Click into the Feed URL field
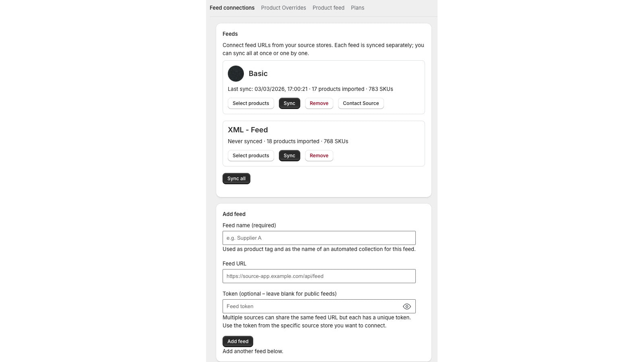The height and width of the screenshot is (362, 644). pos(319,276)
